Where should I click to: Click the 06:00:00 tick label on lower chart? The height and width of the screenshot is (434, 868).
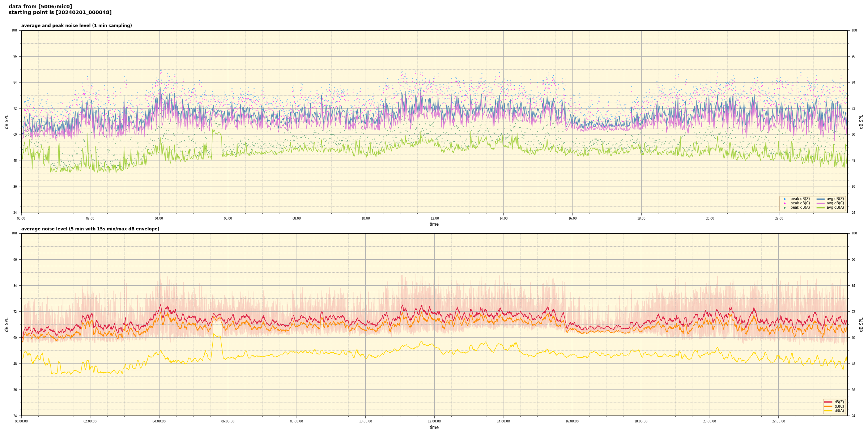(227, 421)
